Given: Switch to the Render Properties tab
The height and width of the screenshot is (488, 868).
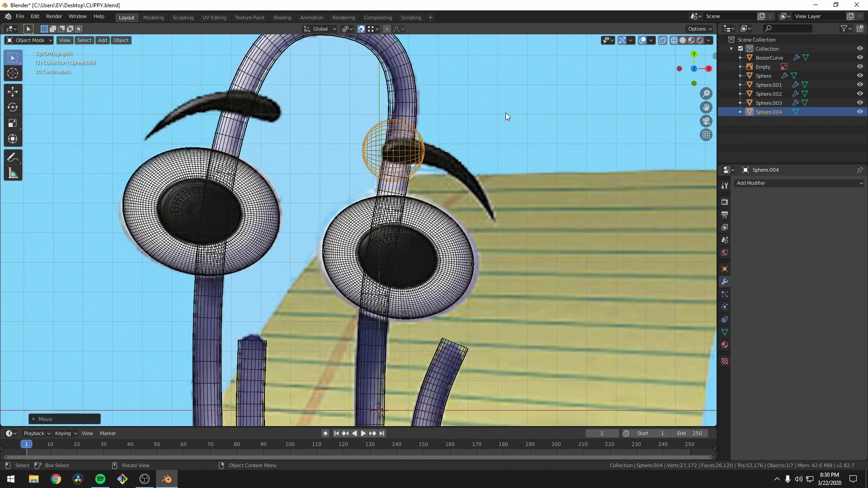Looking at the screenshot, I should point(725,202).
